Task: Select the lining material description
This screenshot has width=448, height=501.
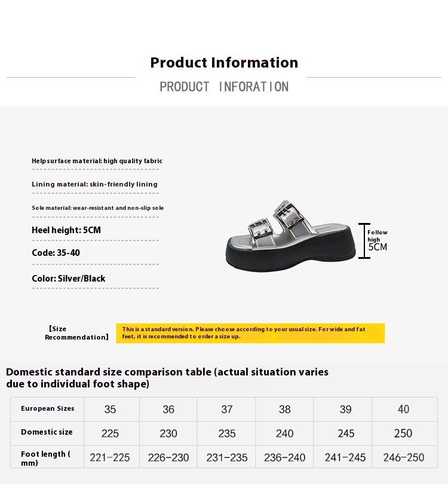Action: pyautogui.click(x=94, y=184)
